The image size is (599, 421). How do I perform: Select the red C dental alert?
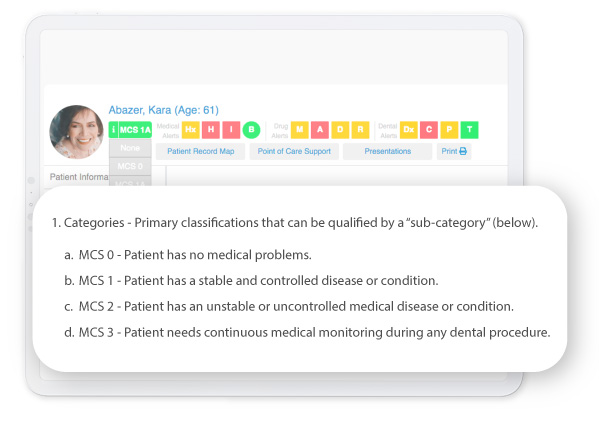[429, 130]
